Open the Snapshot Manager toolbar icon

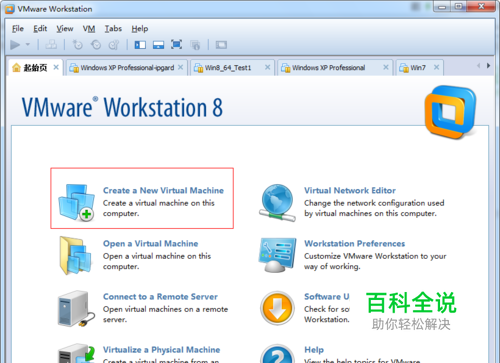[114, 44]
